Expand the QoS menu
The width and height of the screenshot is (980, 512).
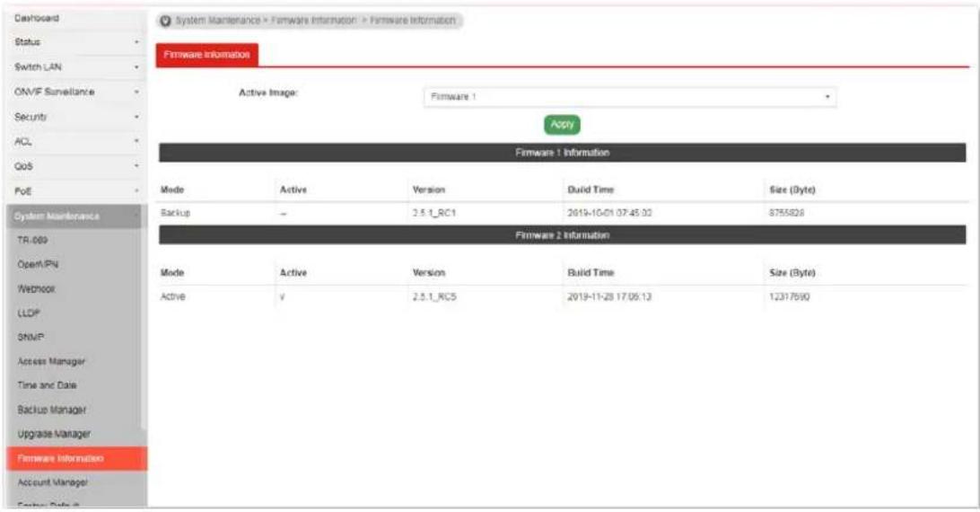[76, 166]
